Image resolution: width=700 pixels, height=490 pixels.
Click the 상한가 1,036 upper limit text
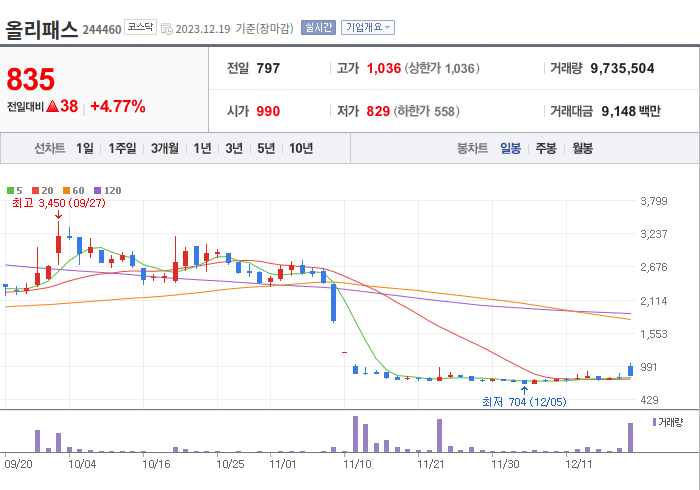[442, 68]
